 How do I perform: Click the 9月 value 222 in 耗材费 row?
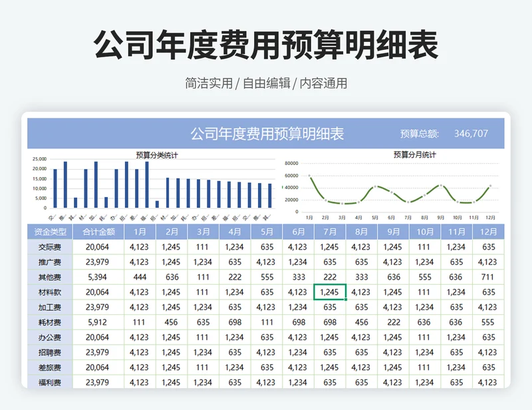tap(394, 322)
